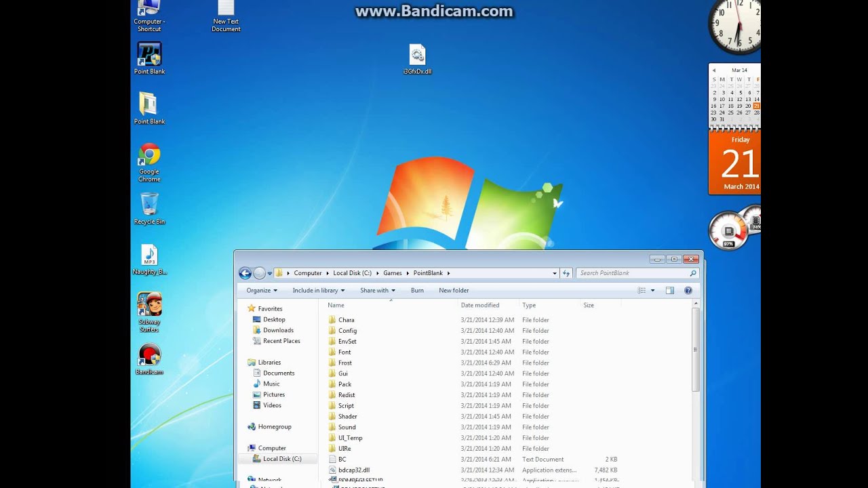Open Music library in navigation pane
The height and width of the screenshot is (488, 868).
[271, 384]
